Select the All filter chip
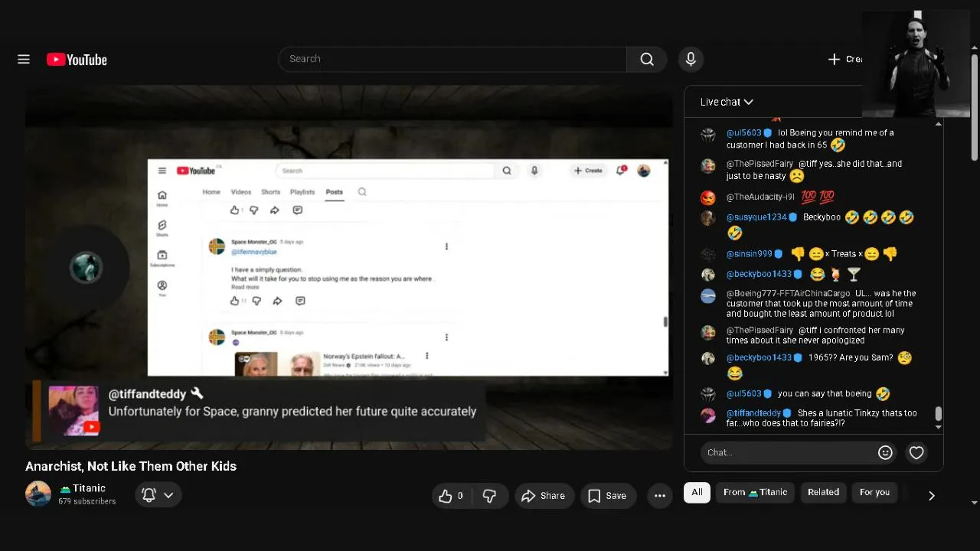Screen dimensions: 980x551 click(697, 492)
